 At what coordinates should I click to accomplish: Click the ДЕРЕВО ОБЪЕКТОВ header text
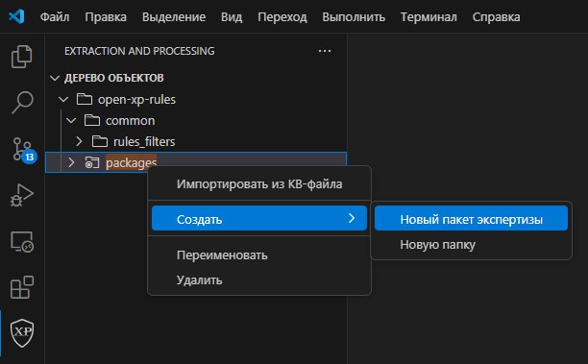[x=114, y=78]
